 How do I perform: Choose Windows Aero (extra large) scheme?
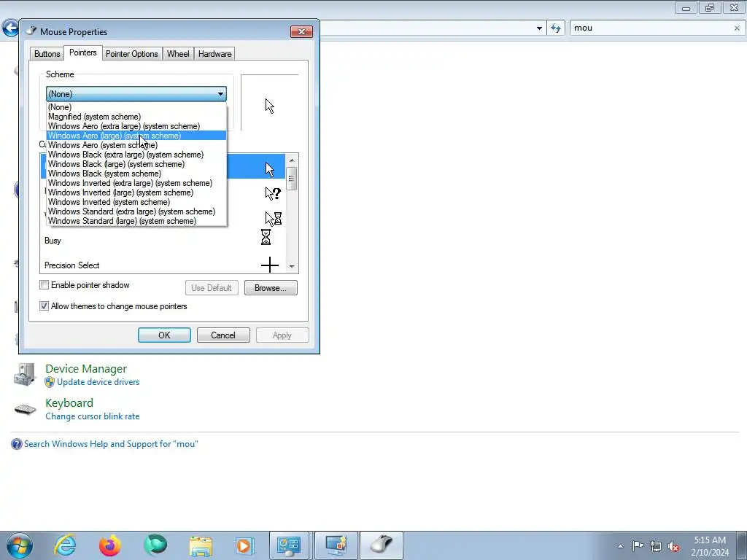click(x=136, y=126)
